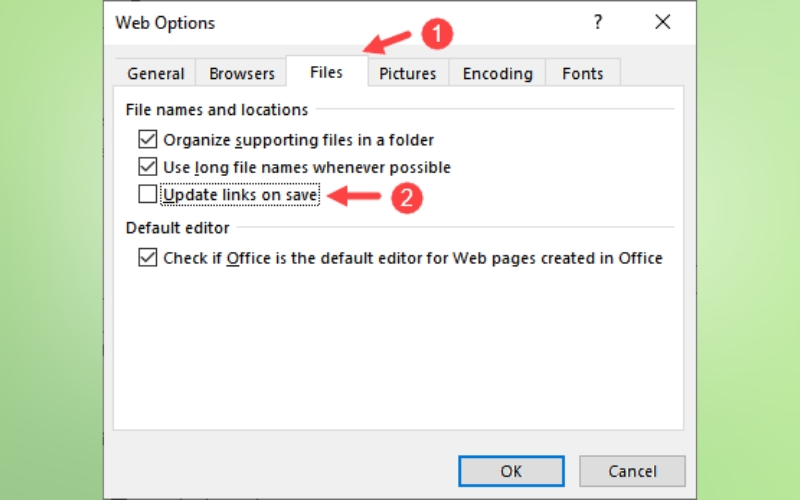Viewport: 800px width, 500px height.
Task: Open the help question mark icon
Action: tap(598, 22)
